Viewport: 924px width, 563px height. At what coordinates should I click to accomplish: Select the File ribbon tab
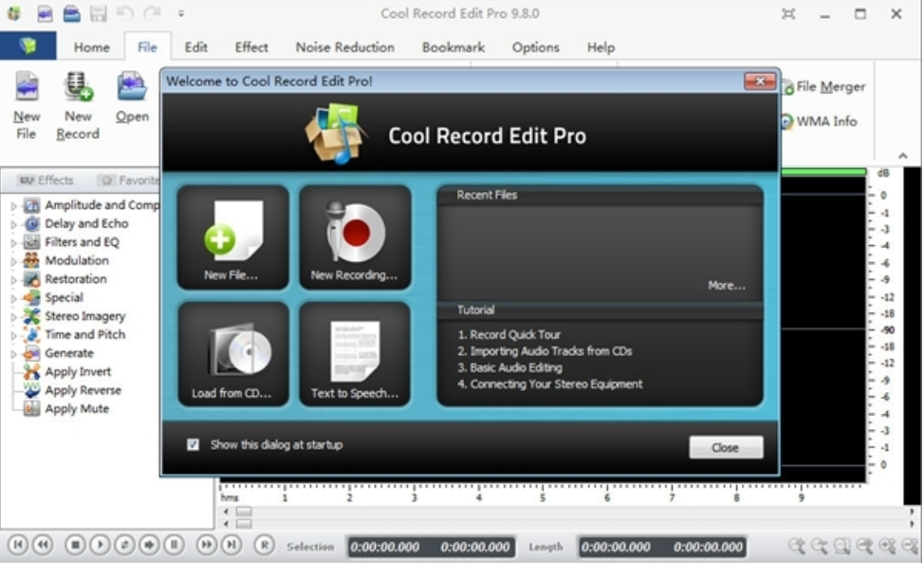click(147, 47)
